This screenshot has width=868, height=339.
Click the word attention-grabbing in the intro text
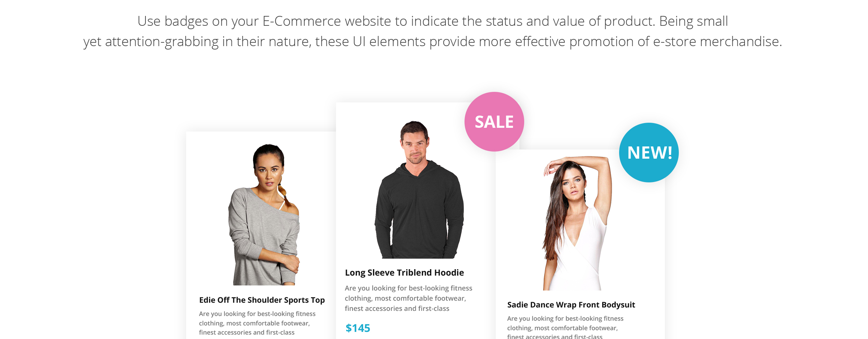click(x=162, y=42)
